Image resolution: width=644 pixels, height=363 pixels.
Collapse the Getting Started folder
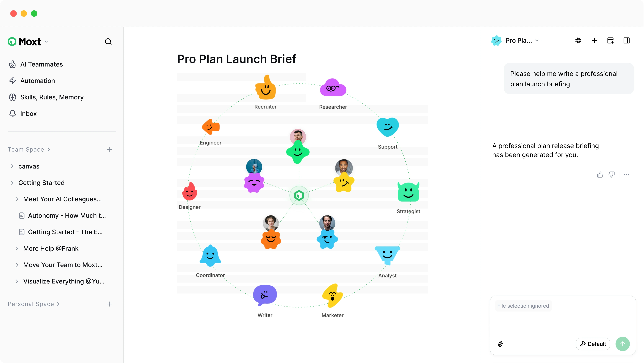pyautogui.click(x=12, y=183)
